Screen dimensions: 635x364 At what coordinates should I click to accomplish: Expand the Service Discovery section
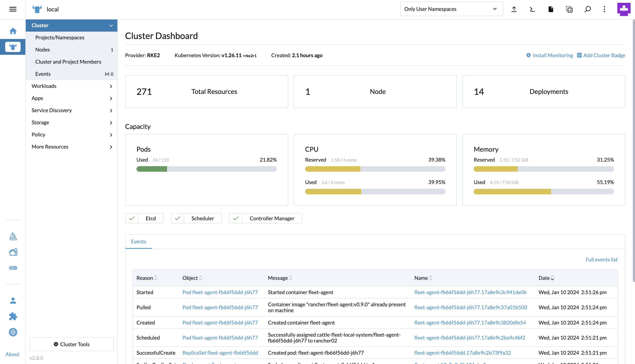(72, 110)
